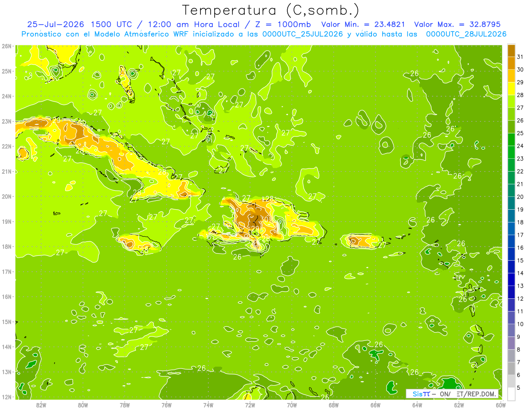Click the colorbar legend value 24

pyautogui.click(x=520, y=146)
